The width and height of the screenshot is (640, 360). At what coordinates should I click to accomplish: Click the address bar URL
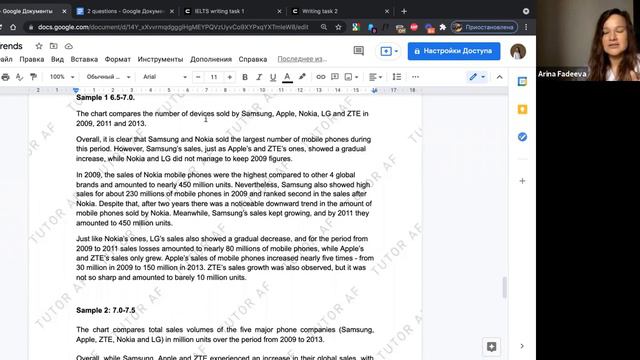pos(173,27)
